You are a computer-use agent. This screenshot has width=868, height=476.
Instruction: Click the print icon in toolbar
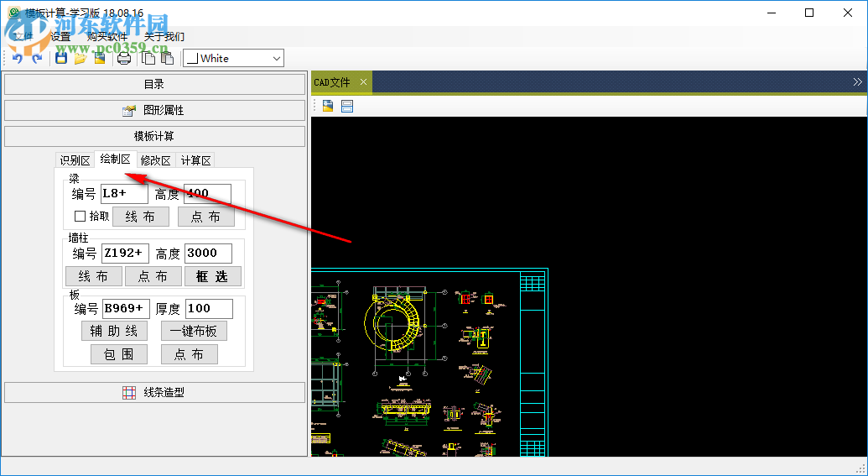pos(124,58)
